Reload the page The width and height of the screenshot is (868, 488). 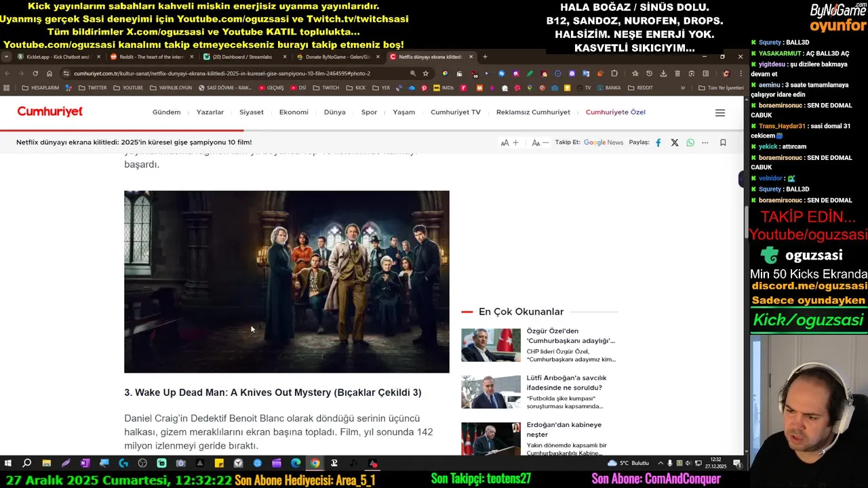[35, 73]
